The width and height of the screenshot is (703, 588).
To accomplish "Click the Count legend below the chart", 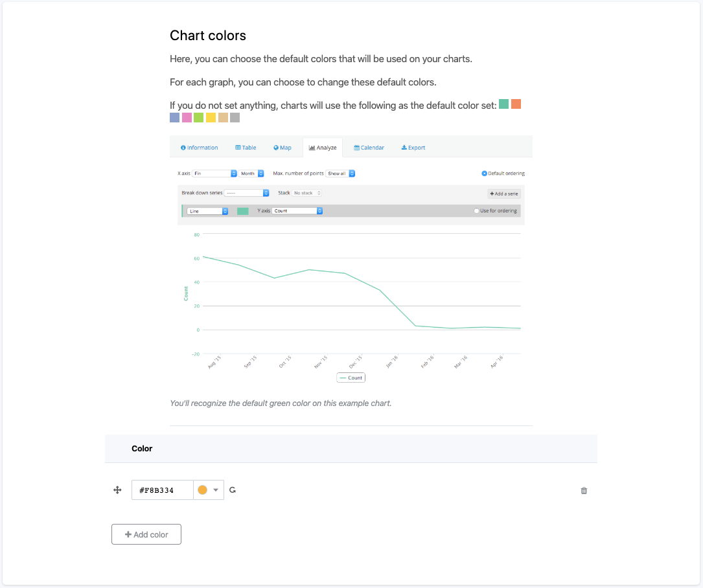I will pos(352,378).
